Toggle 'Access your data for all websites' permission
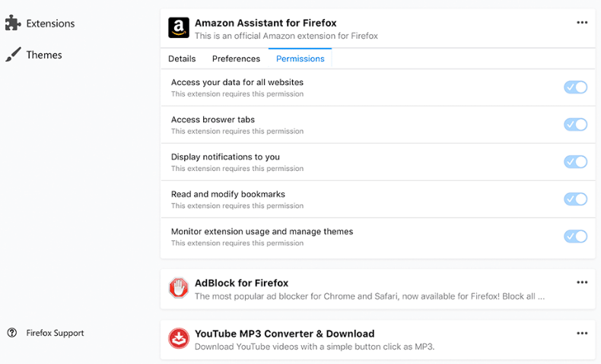 575,87
